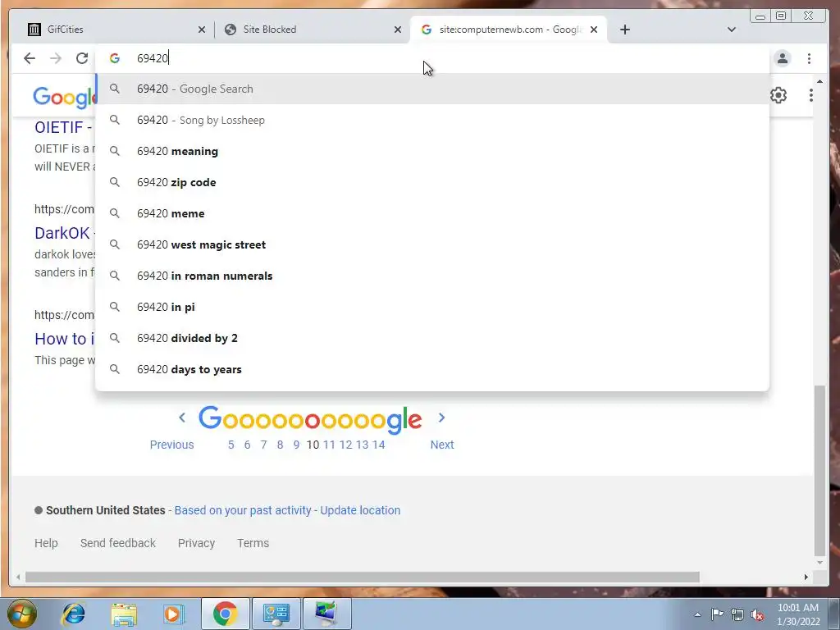840x630 pixels.
Task: Click the Based on your past activity link
Action: tap(243, 510)
